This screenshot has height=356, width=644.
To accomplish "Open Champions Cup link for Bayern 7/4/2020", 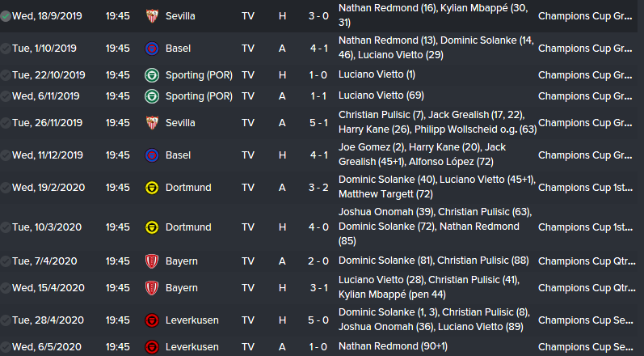I will (x=590, y=261).
